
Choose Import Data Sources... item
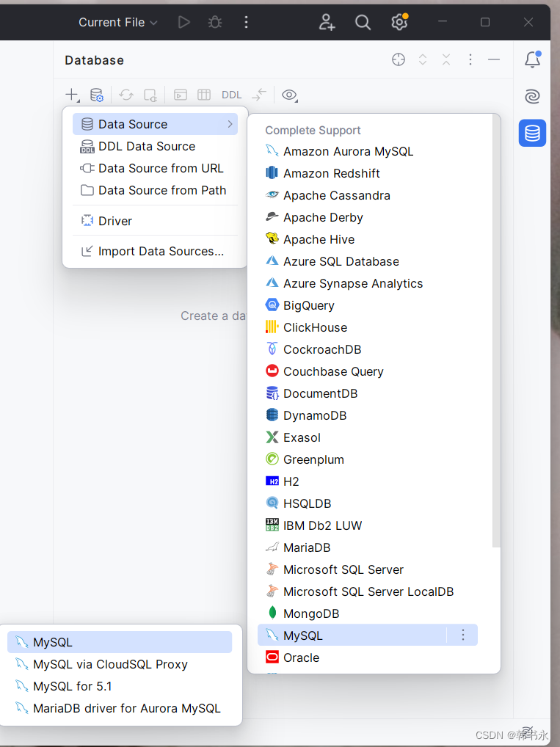(x=155, y=251)
